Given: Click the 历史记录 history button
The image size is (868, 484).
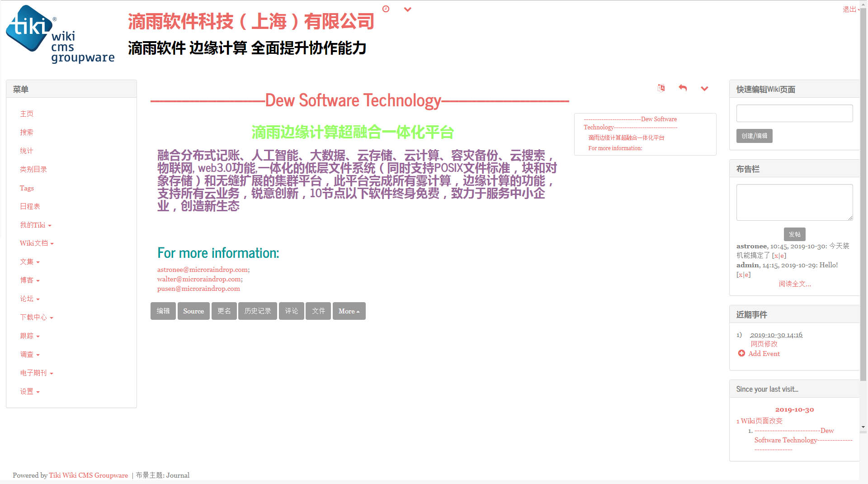Looking at the screenshot, I should [x=258, y=311].
